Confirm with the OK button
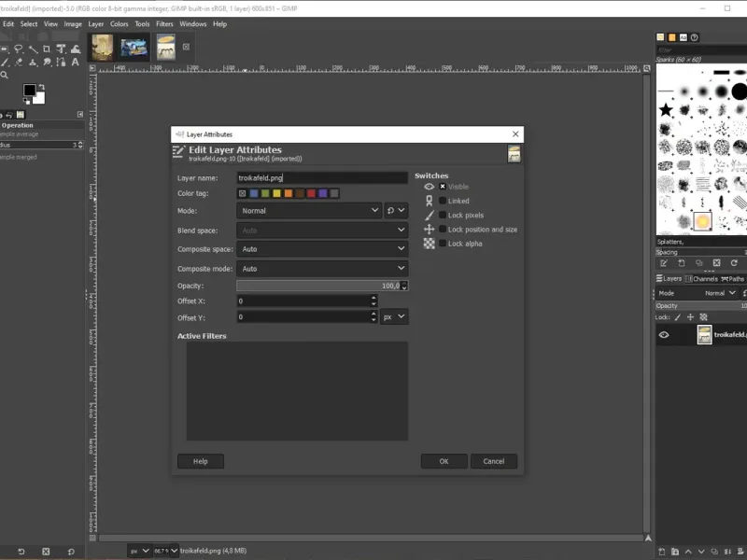The image size is (747, 560). pyautogui.click(x=444, y=461)
